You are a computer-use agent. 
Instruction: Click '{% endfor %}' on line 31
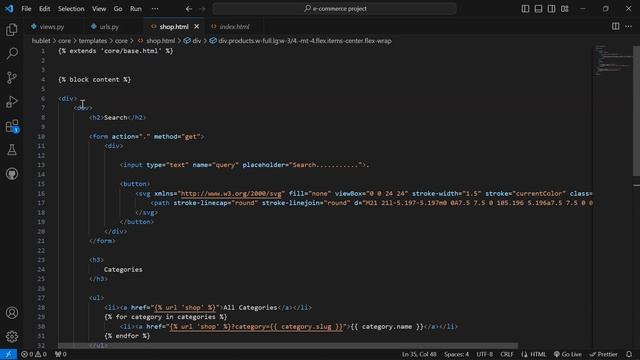coord(127,336)
